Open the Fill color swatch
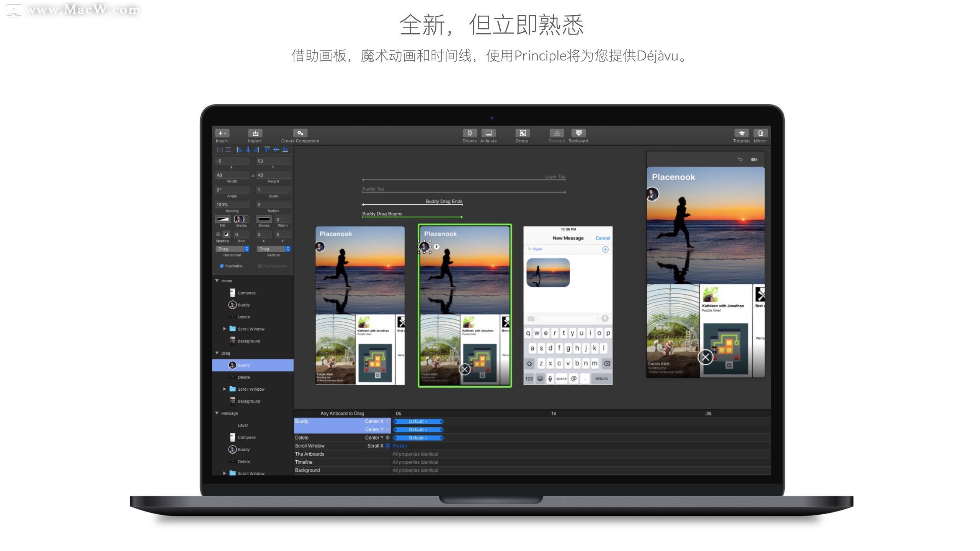Viewport: 980px width, 551px height. pos(222,219)
